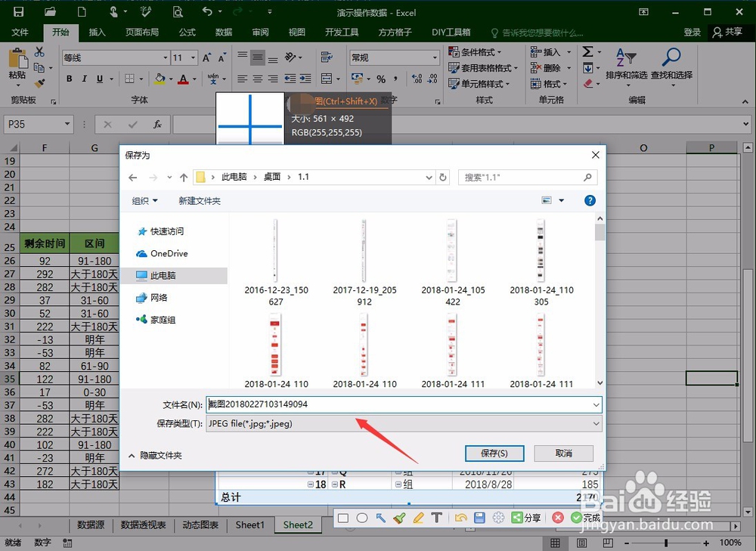Open the Name Box dropdown arrow
This screenshot has height=551, width=756.
pos(67,125)
